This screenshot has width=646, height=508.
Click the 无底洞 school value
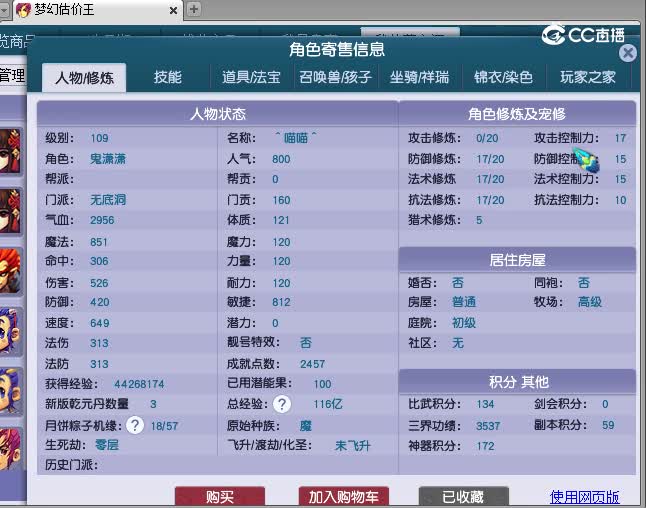point(108,200)
